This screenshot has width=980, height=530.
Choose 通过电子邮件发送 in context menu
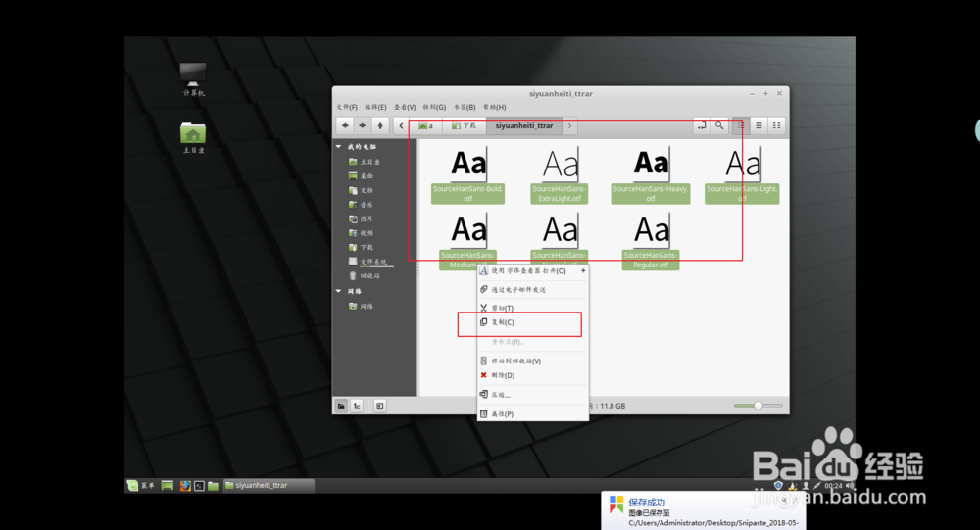pos(533,290)
